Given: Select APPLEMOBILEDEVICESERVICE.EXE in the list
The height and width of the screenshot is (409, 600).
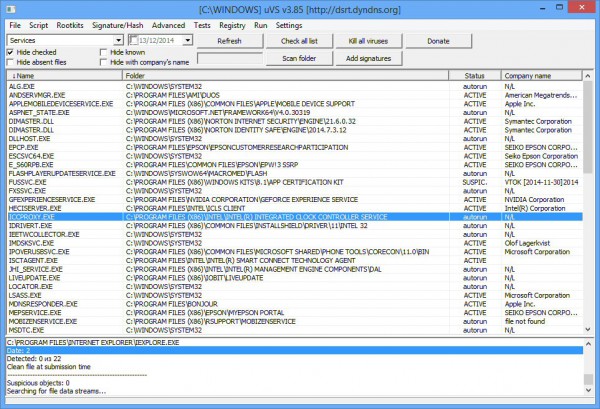Looking at the screenshot, I should coord(295,104).
